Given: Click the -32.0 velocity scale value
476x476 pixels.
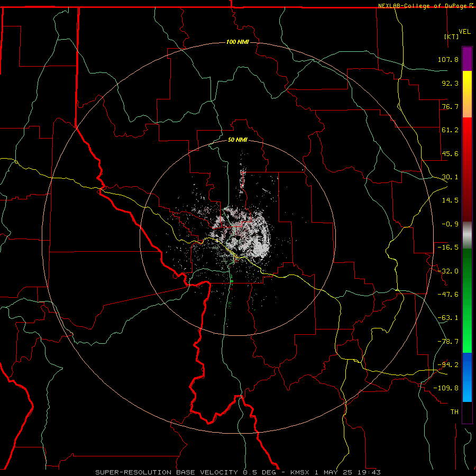Looking at the screenshot, I should (448, 271).
